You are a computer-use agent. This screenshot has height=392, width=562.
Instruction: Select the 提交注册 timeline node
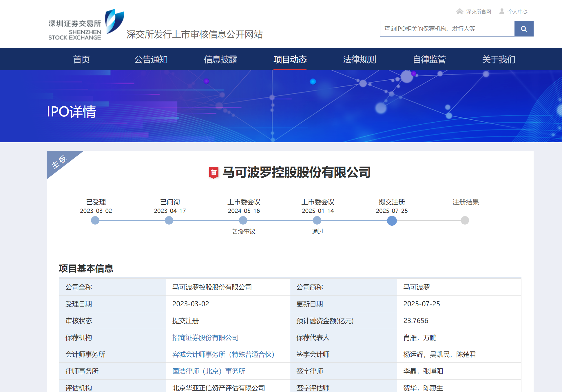tap(392, 220)
